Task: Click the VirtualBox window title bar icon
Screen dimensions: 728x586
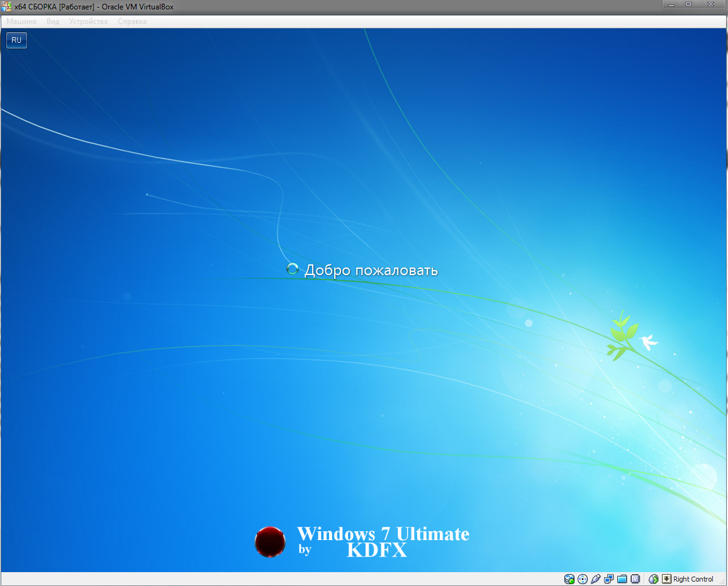Action: pos(6,6)
